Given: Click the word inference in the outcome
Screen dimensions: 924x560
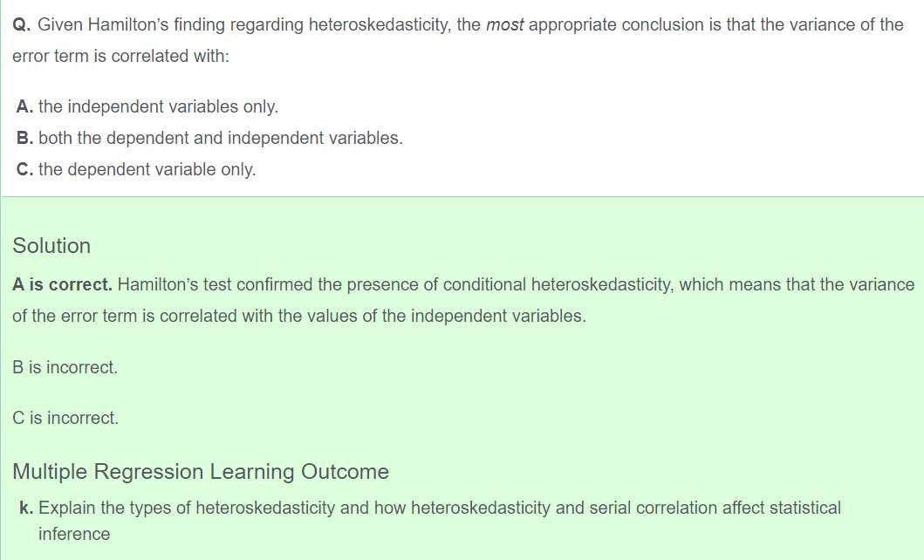Looking at the screenshot, I should [74, 534].
